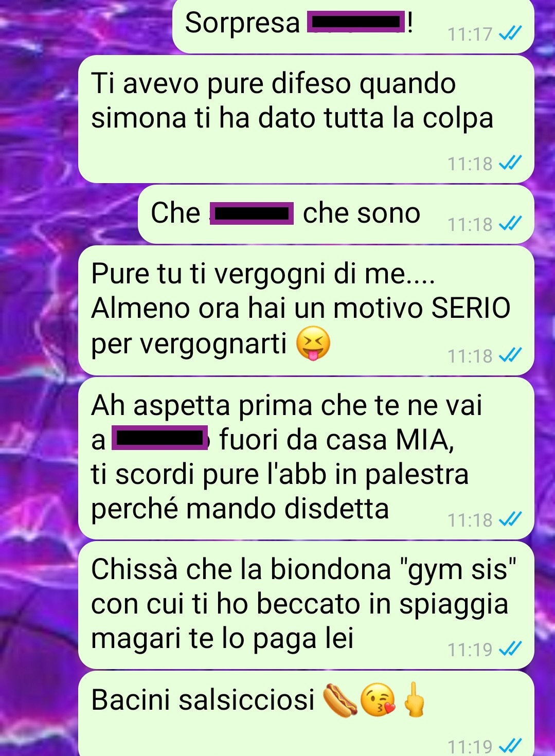Viewport: 555px width, 756px height.
Task: Select the "Ti avevo pure difeso" message
Action: coord(306,119)
